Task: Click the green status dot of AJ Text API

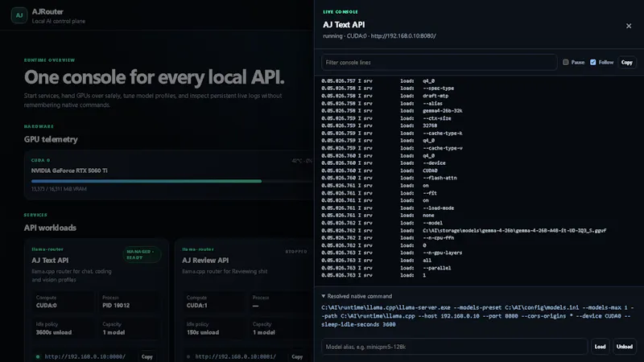Action: tap(38, 356)
